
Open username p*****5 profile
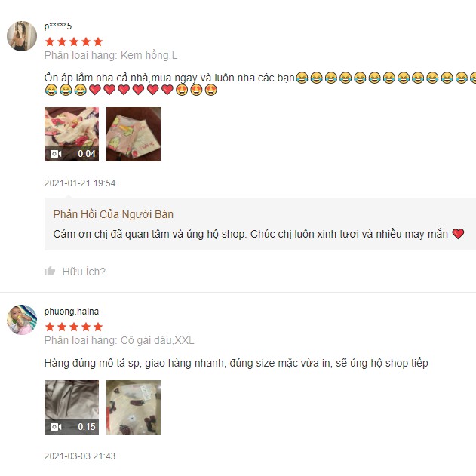pos(58,26)
